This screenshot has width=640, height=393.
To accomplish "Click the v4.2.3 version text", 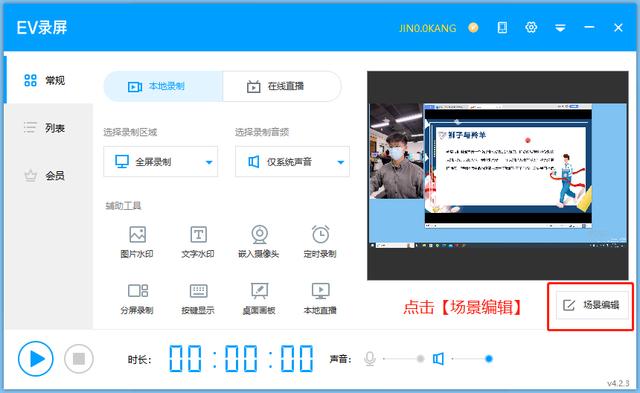I will tap(618, 383).
